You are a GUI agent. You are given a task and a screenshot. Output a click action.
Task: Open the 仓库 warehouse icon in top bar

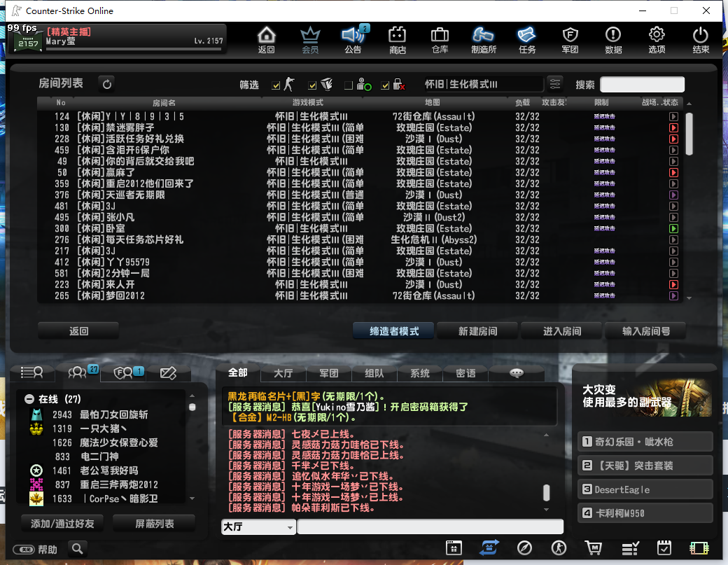[440, 39]
